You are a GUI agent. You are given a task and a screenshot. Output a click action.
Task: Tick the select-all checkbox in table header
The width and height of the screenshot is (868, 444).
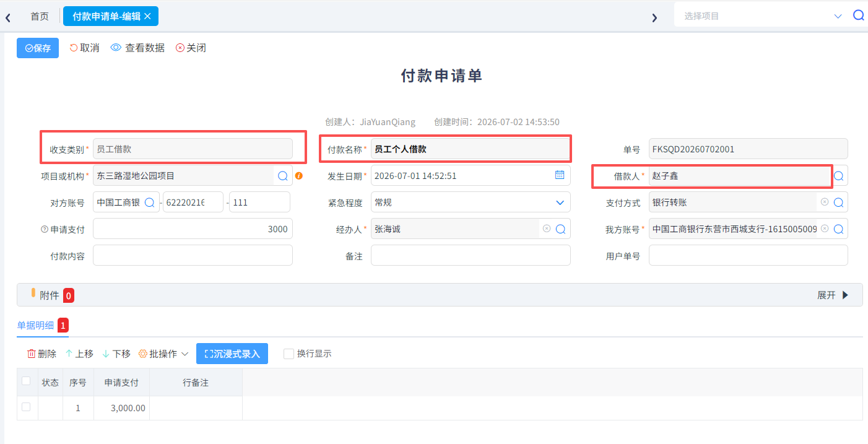tap(26, 381)
